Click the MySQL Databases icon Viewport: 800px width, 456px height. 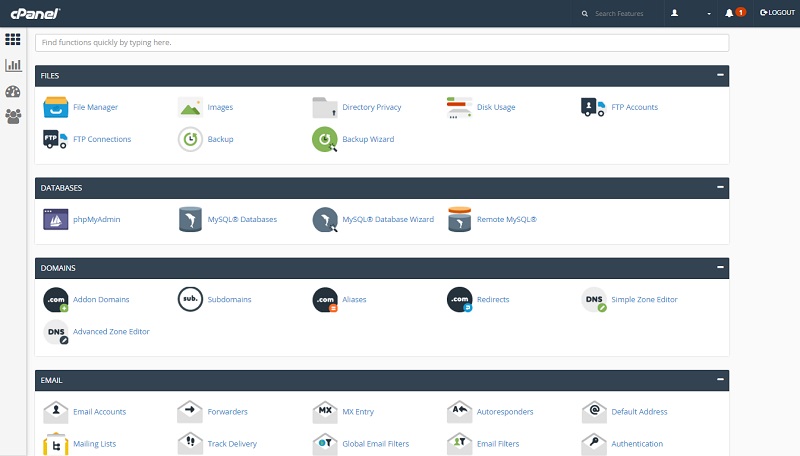[190, 219]
